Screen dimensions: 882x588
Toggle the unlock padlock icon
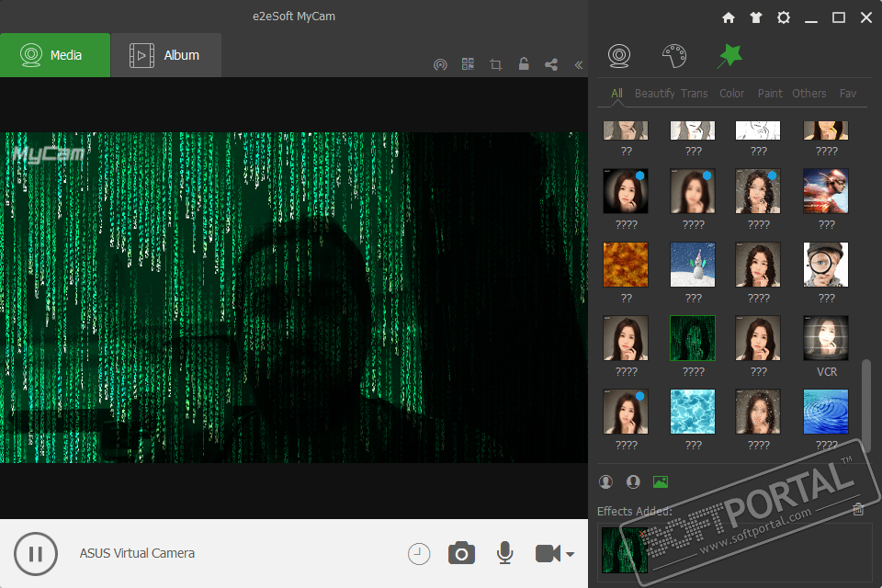(x=524, y=63)
